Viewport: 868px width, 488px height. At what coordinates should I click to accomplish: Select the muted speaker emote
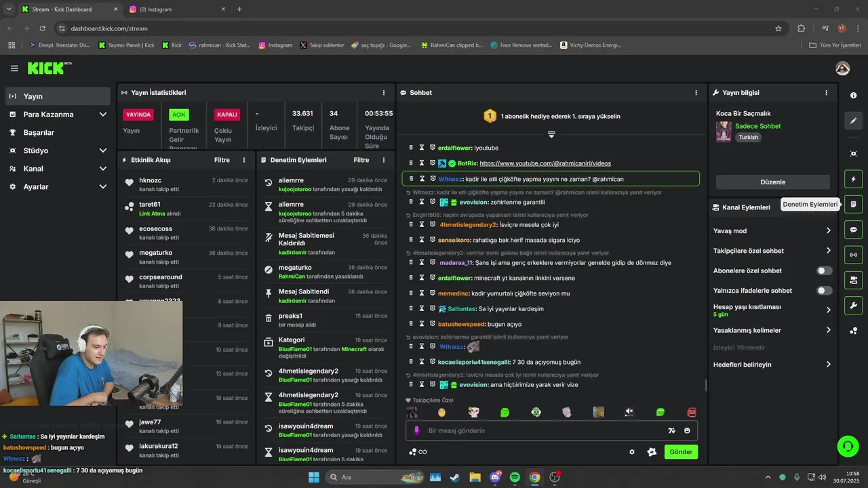tap(629, 412)
